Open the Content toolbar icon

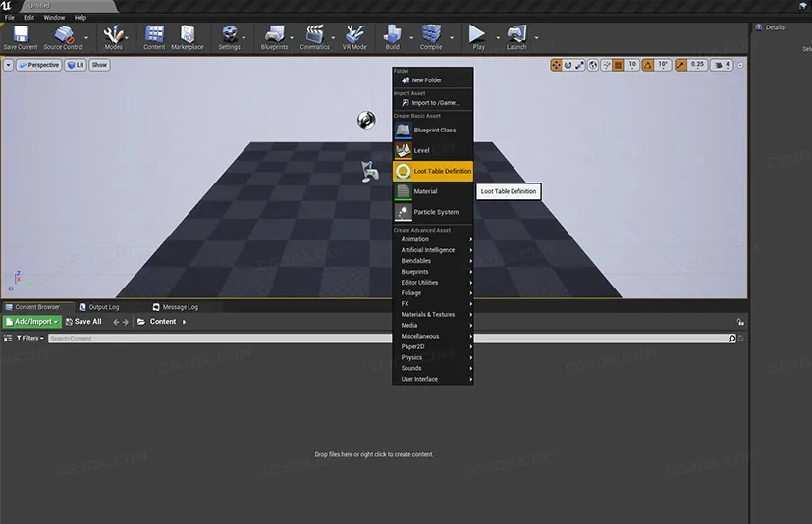[154, 37]
